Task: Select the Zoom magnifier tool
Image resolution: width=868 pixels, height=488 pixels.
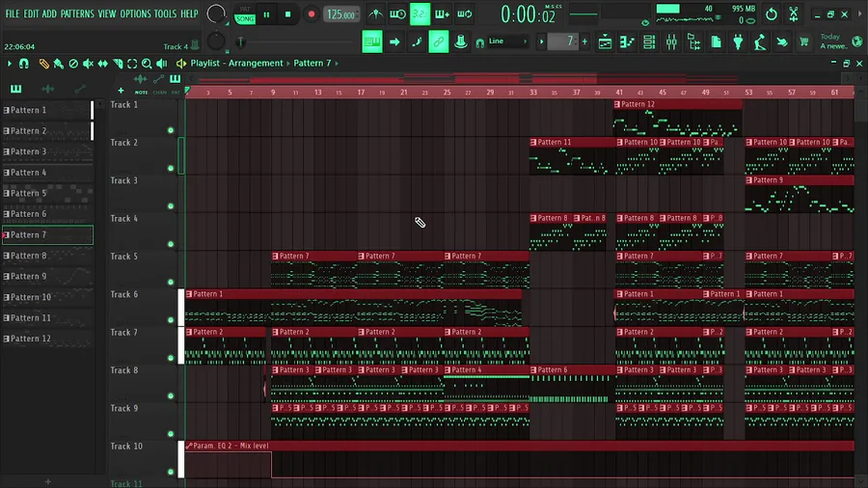Action: pyautogui.click(x=147, y=64)
